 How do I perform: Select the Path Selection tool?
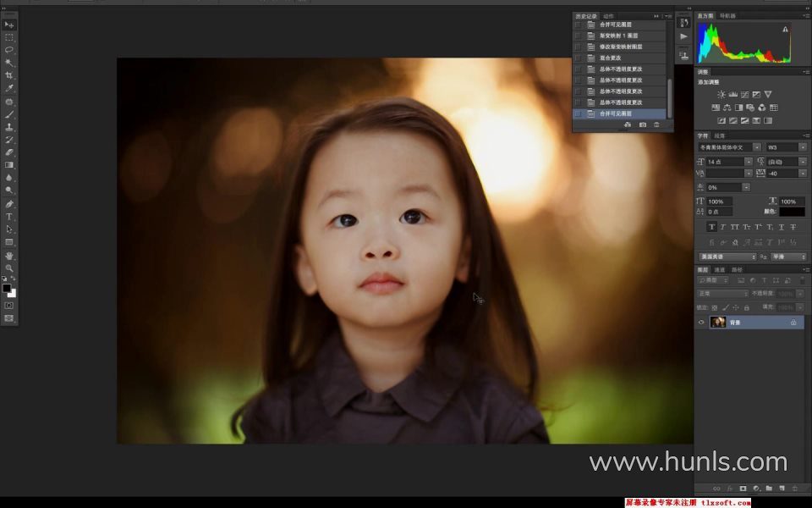coord(8,229)
